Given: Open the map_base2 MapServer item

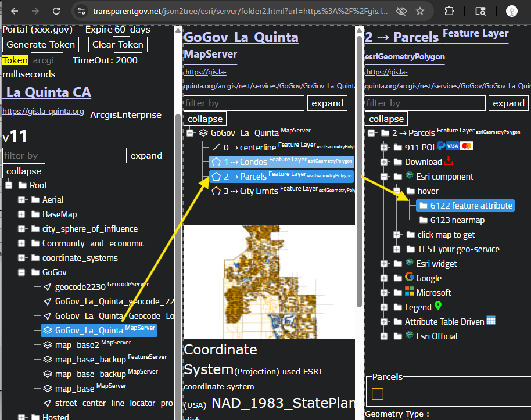Looking at the screenshot, I should click(77, 345).
